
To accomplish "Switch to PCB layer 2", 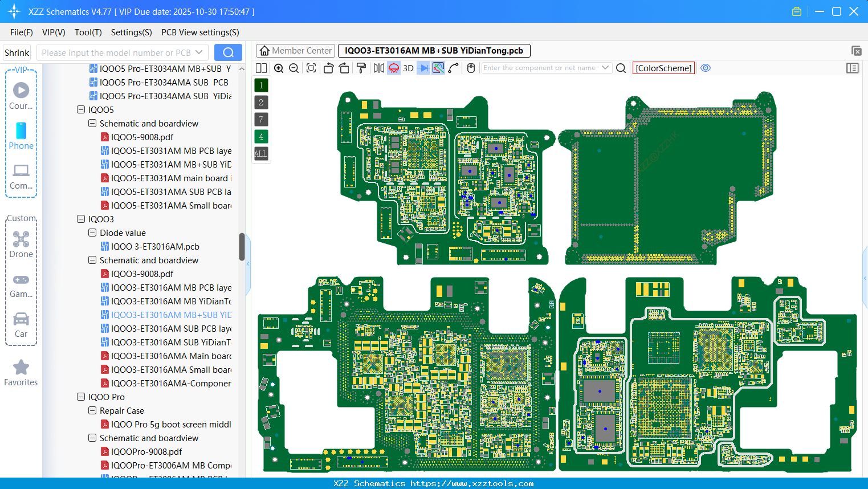I will coord(261,103).
